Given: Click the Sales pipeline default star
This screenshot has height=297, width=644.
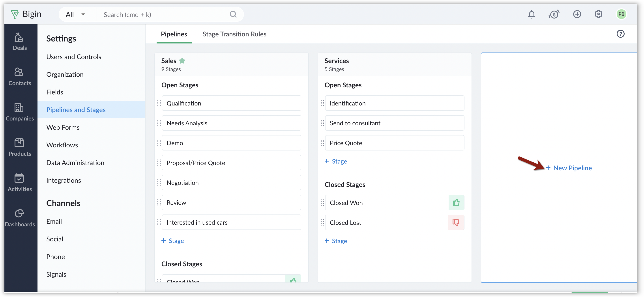Looking at the screenshot, I should (x=182, y=61).
